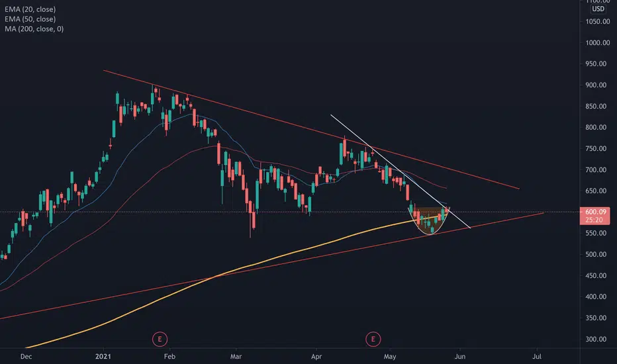Click the 850.00 price axis label

pos(596,107)
